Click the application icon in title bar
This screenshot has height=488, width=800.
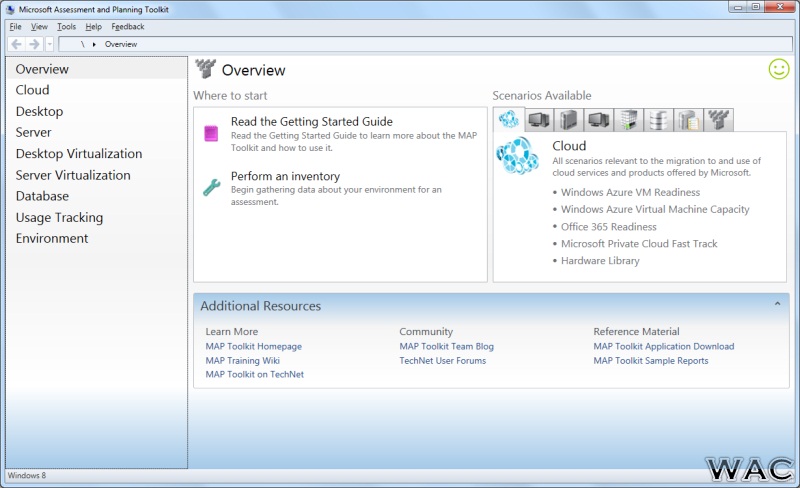pyautogui.click(x=11, y=9)
